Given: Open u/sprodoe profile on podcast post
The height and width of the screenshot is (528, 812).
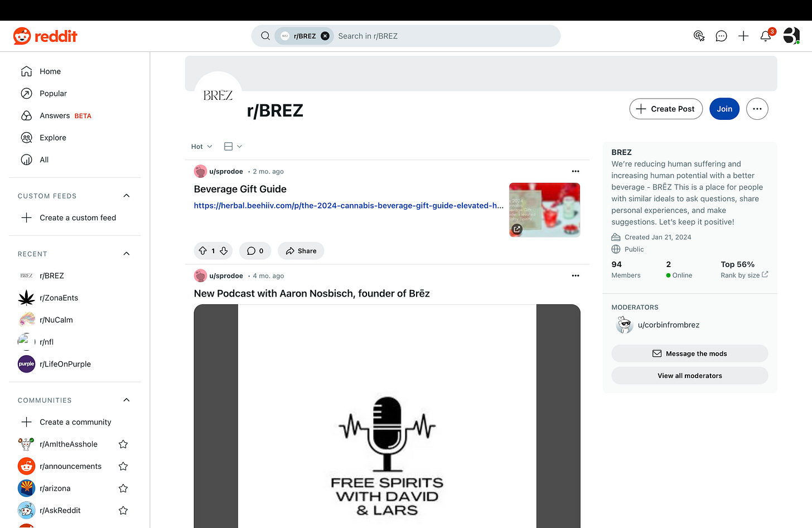Looking at the screenshot, I should click(x=226, y=276).
